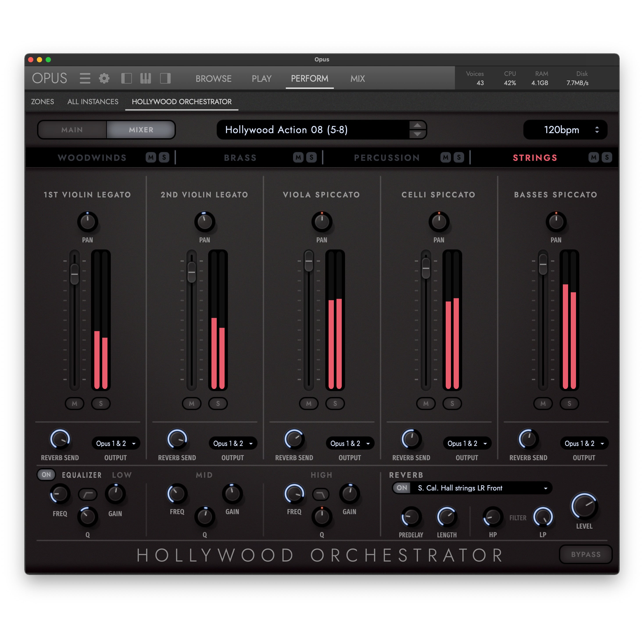Click the reverb LP filter knob
644x644 pixels.
click(543, 517)
